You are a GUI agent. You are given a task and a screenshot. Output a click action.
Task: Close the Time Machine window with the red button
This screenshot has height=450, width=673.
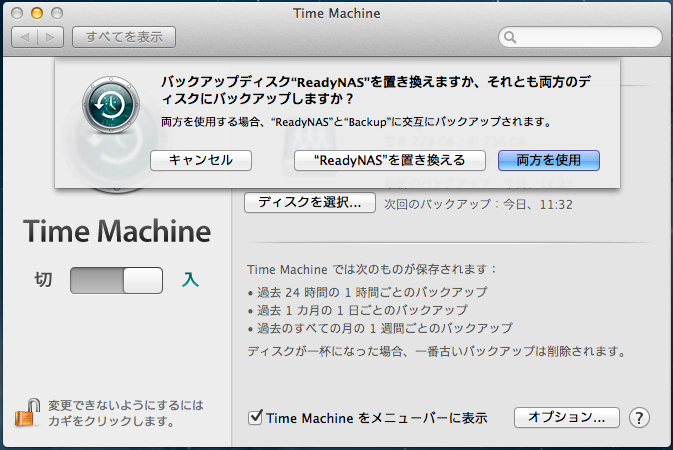click(18, 13)
